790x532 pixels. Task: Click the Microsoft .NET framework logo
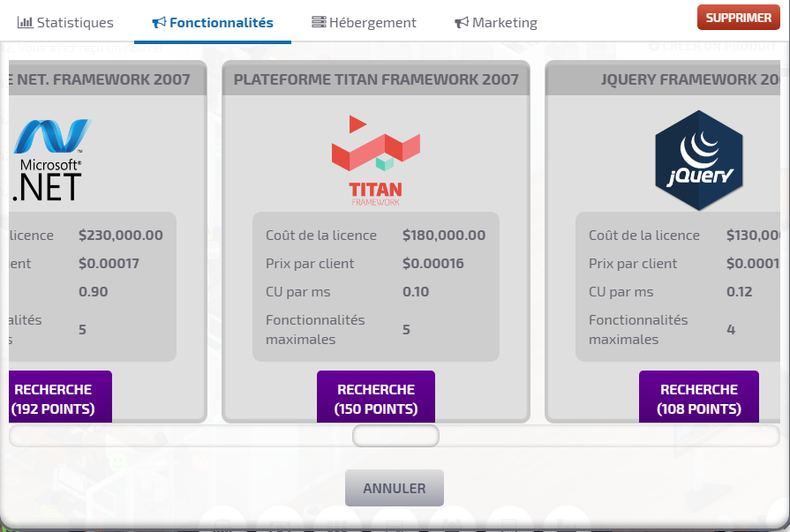[52, 160]
